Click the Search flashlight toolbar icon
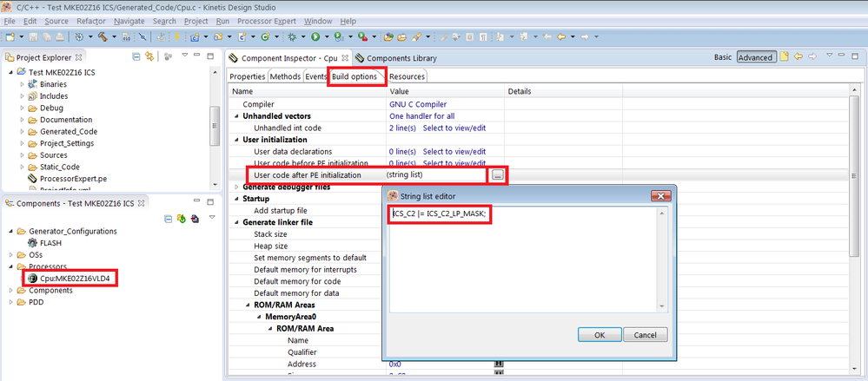 click(x=415, y=37)
